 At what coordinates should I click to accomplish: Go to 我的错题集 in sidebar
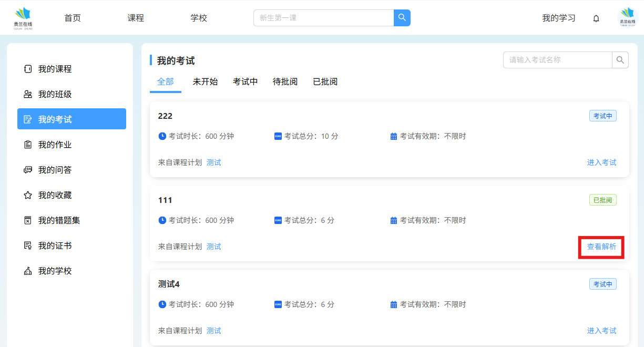pyautogui.click(x=59, y=220)
